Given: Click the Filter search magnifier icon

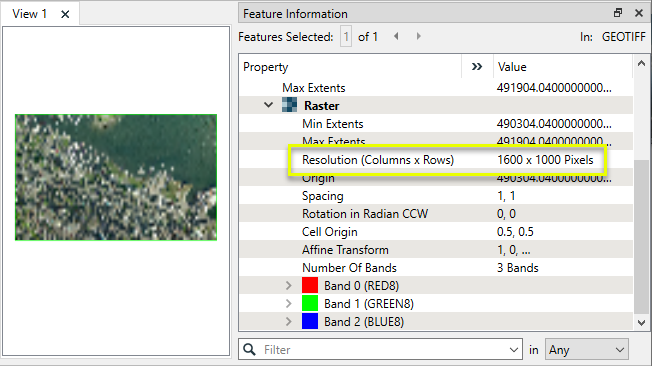Looking at the screenshot, I should 249,349.
